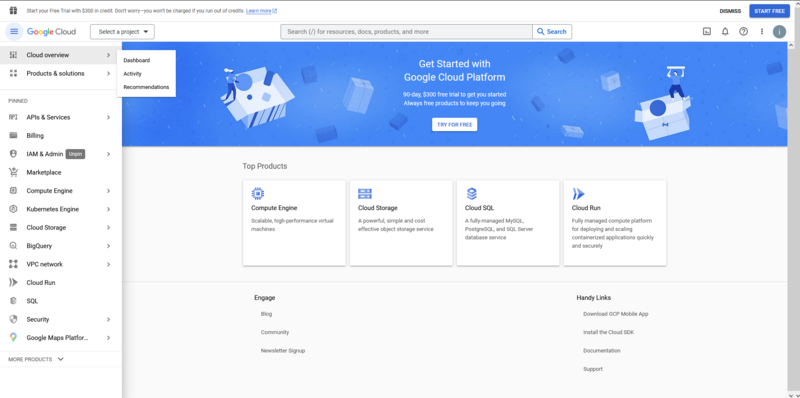
Task: Click the Cloud Run card arrows icon
Action: tap(578, 194)
